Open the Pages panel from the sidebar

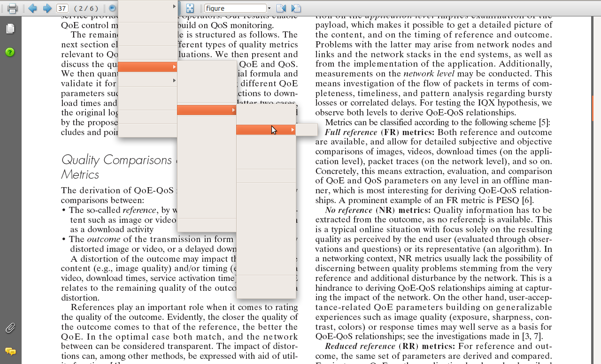(10, 29)
